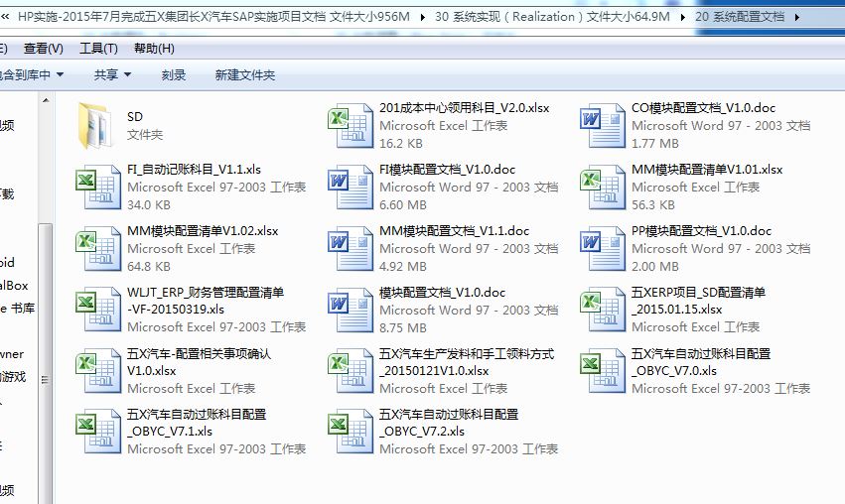Click the 新建文件夹 button

245,74
